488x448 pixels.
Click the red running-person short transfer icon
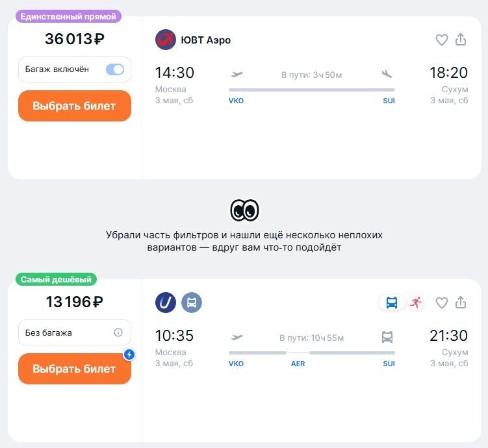pyautogui.click(x=416, y=303)
